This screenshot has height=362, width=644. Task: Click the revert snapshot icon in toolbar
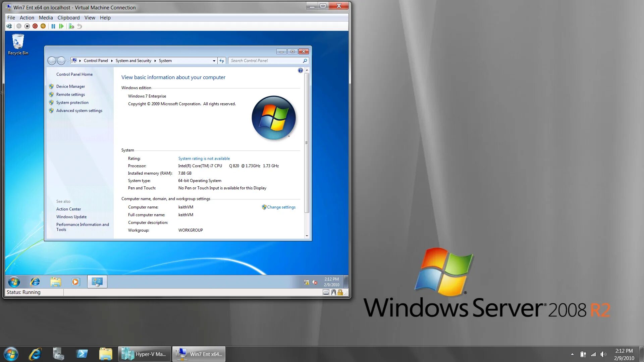tap(79, 26)
